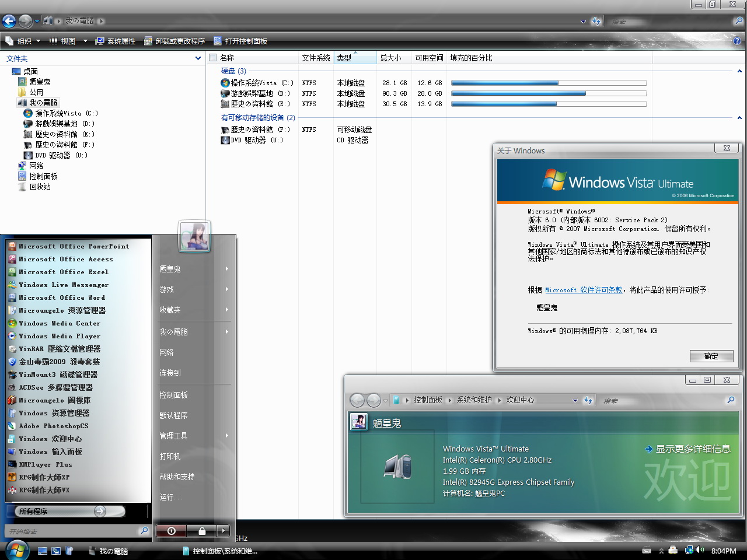Click the user avatar picture in Start menu

(194, 236)
